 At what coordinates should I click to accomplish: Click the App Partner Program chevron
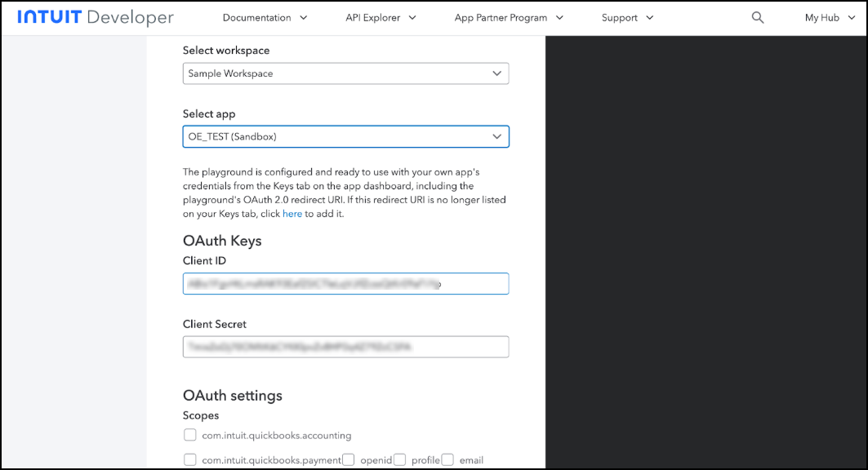[x=559, y=17]
